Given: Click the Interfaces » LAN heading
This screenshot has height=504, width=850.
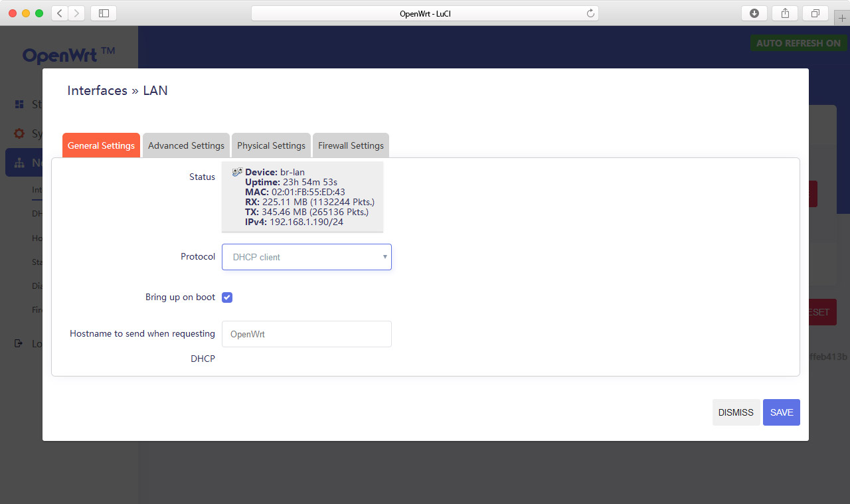Looking at the screenshot, I should [118, 90].
